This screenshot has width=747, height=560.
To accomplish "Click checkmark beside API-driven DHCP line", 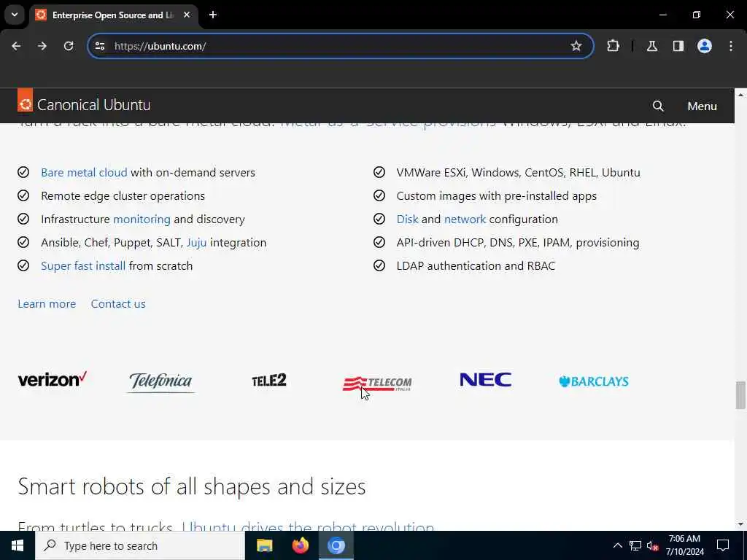I will click(x=379, y=242).
